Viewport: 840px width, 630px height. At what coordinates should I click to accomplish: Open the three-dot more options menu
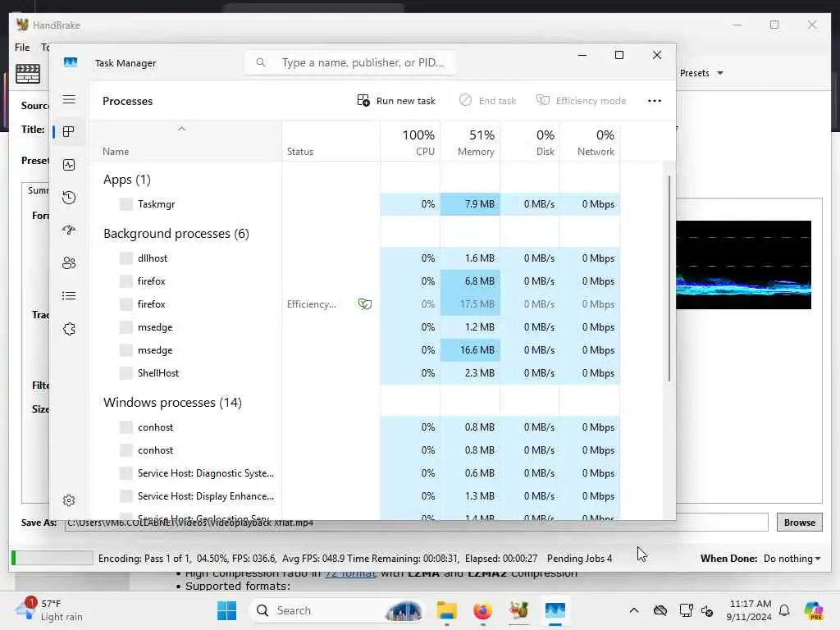point(654,101)
